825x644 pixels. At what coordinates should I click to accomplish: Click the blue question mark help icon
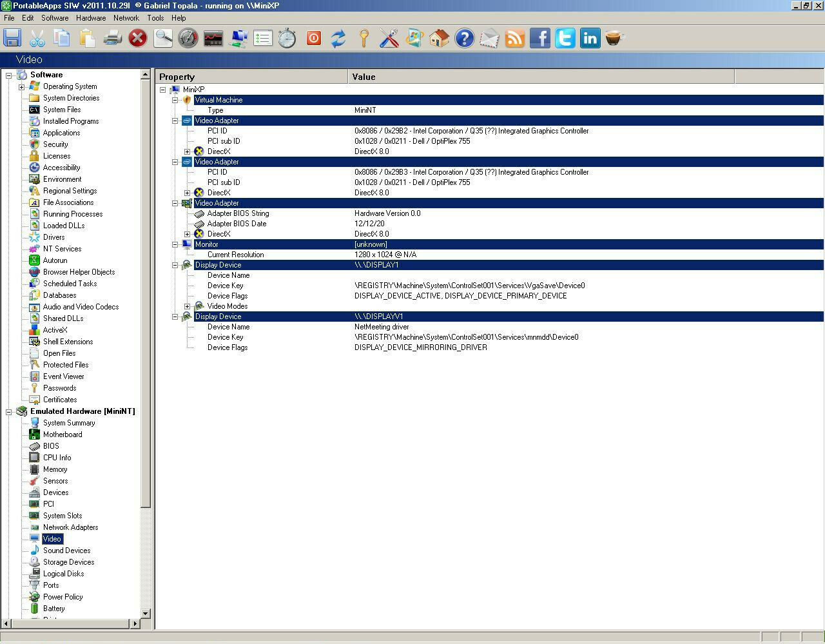464,38
